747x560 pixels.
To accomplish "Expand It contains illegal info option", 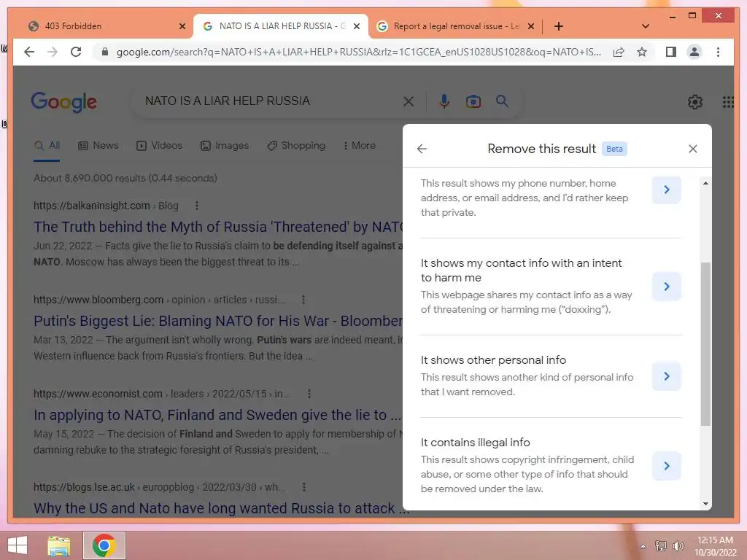I will pos(667,466).
